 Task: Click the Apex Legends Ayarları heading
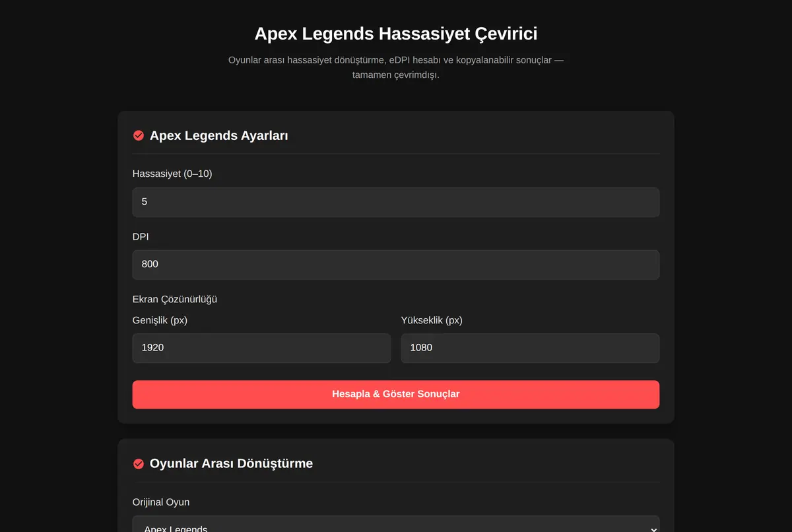[x=219, y=135]
